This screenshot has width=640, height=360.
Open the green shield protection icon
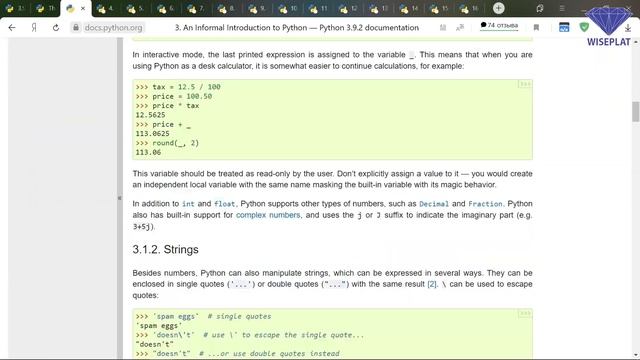point(584,27)
